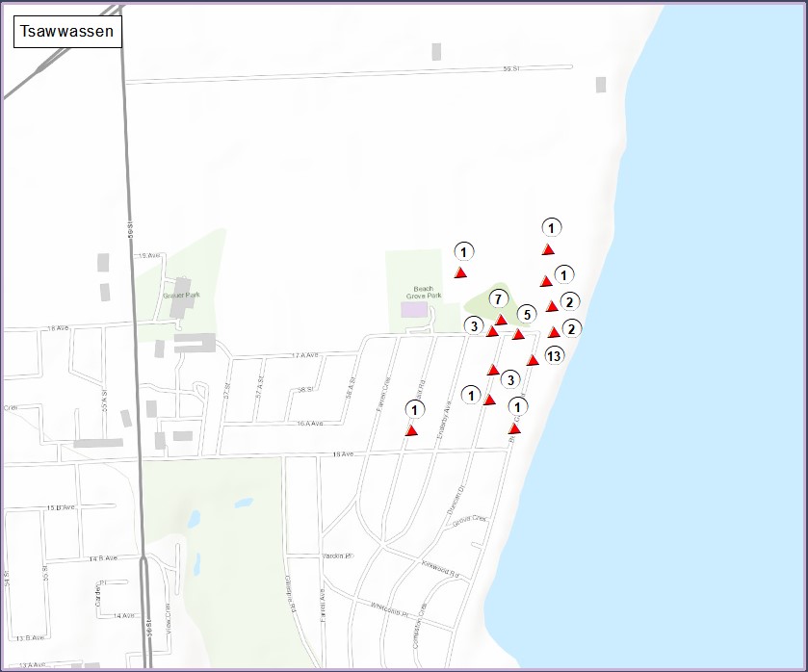The width and height of the screenshot is (808, 672).
Task: Select the red marker closest to Beach Grove Park label
Action: pos(460,273)
